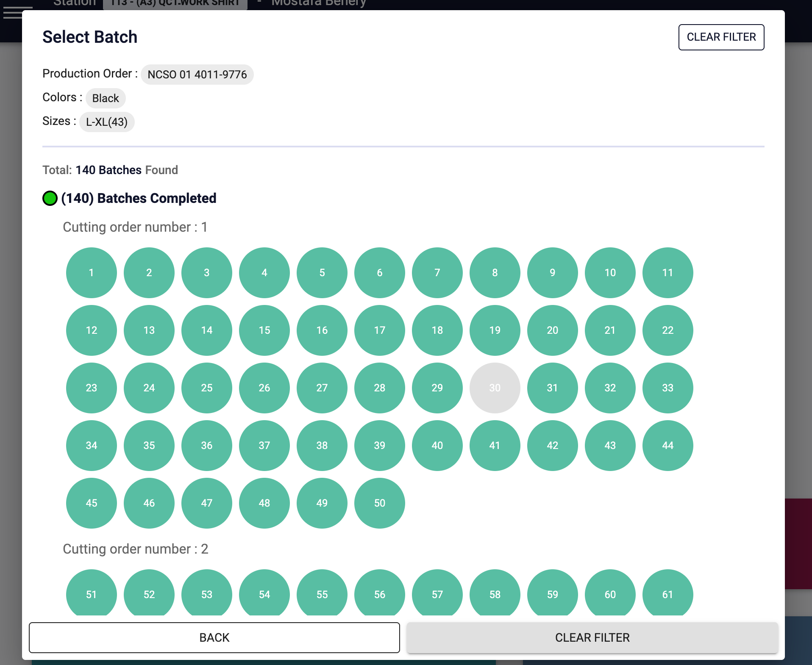Choose batch 20
The image size is (812, 665).
coord(553,330)
